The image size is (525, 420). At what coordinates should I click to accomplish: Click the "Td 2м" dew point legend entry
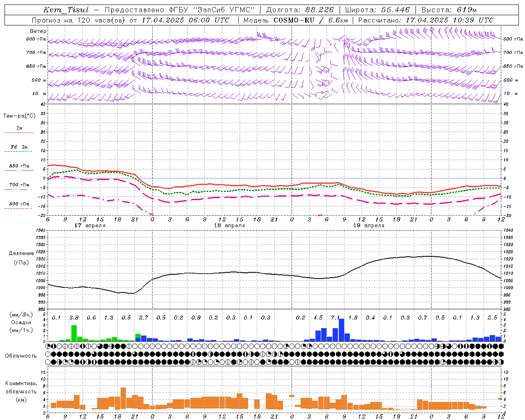point(19,147)
